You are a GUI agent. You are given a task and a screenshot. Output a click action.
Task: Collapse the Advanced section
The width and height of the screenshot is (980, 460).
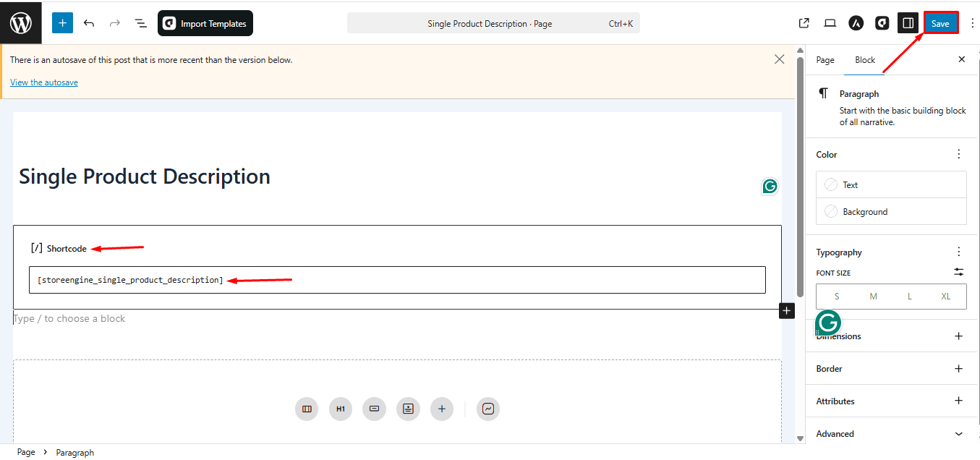point(958,433)
